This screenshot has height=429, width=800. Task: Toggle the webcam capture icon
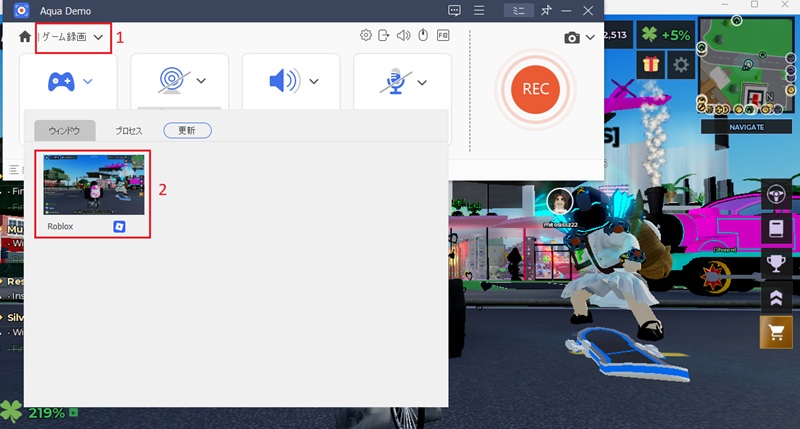(x=173, y=81)
